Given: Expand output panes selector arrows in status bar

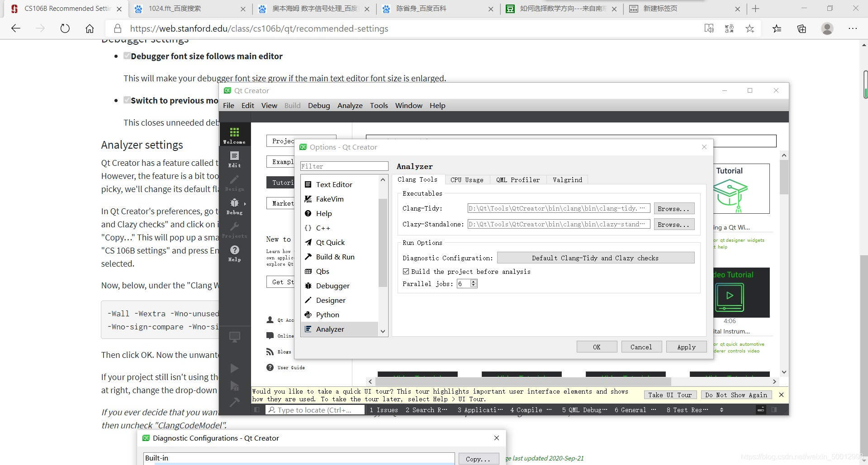Looking at the screenshot, I should point(721,410).
